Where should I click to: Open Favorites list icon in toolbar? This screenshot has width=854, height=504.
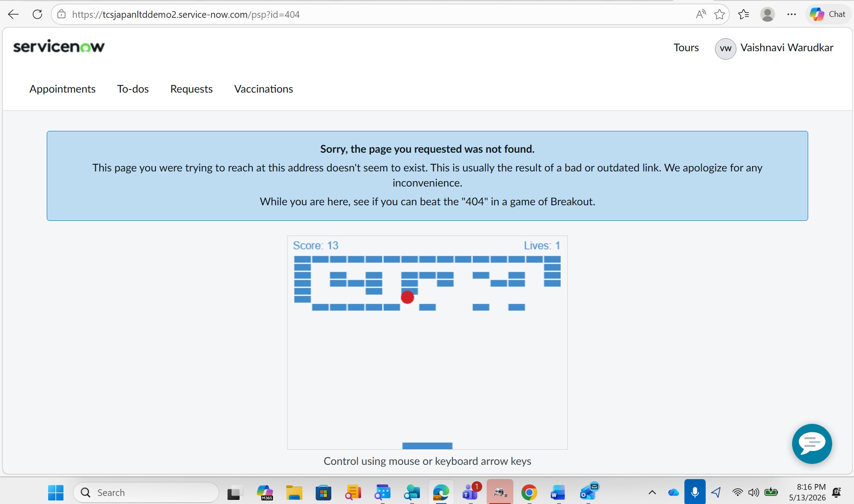coord(744,14)
